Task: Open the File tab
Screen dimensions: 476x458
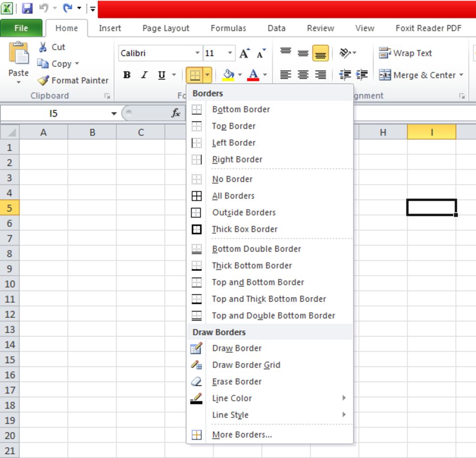Action: (21, 28)
